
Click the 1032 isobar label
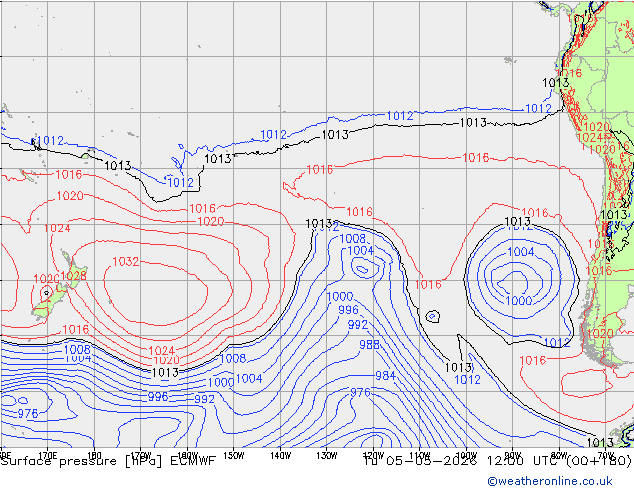tap(126, 262)
